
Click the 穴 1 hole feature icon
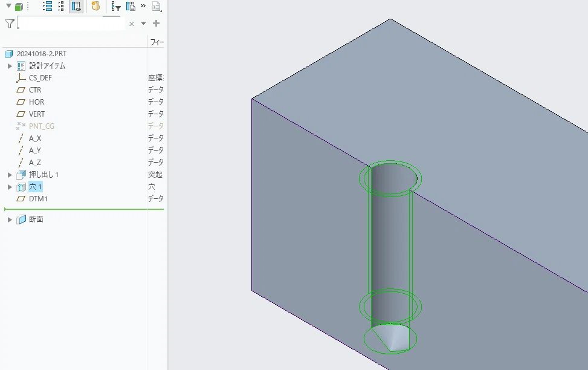pyautogui.click(x=21, y=187)
